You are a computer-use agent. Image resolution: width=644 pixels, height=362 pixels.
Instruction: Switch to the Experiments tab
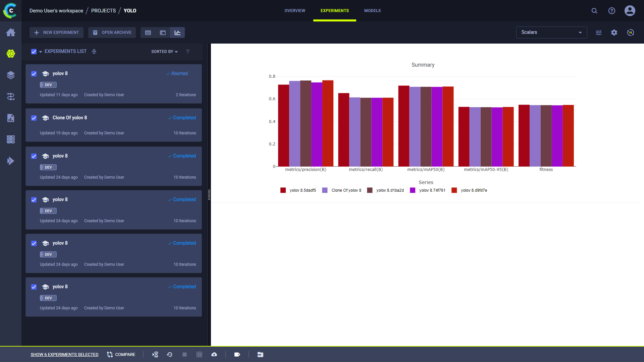pyautogui.click(x=335, y=11)
